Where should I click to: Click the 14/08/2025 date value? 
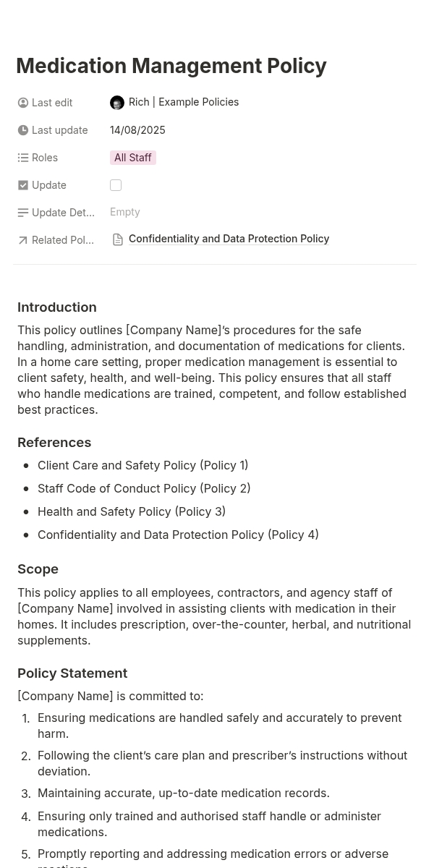click(137, 130)
